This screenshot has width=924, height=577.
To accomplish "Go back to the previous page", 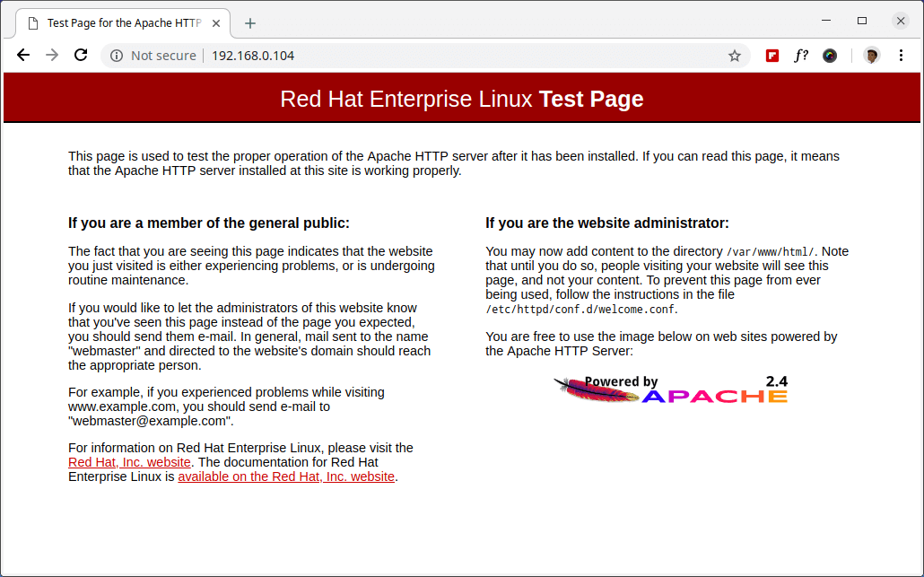I will point(23,56).
